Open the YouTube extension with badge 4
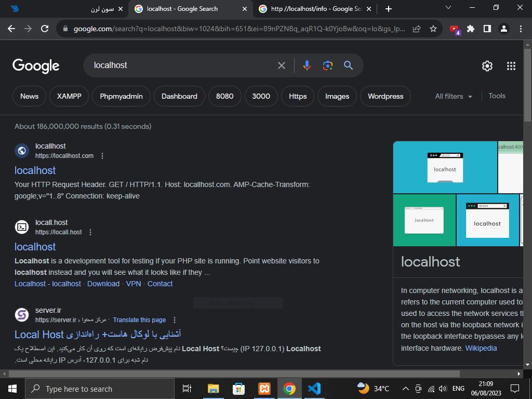The image size is (532, 399). click(455, 30)
